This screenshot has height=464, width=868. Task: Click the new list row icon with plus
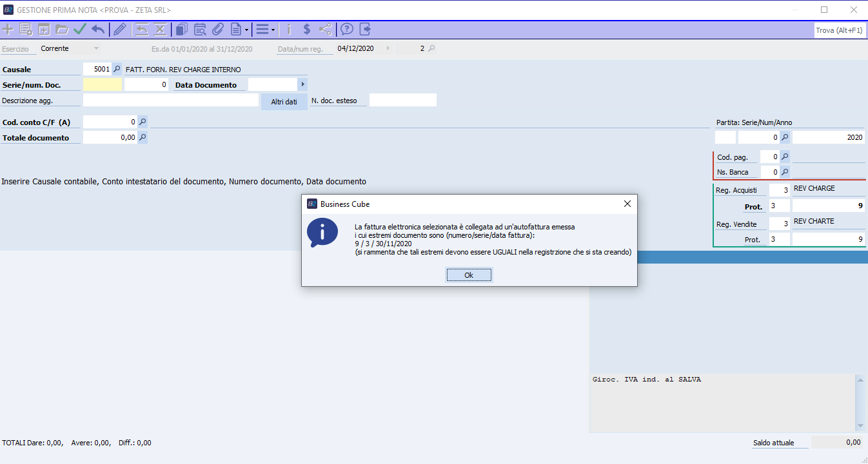coord(26,30)
